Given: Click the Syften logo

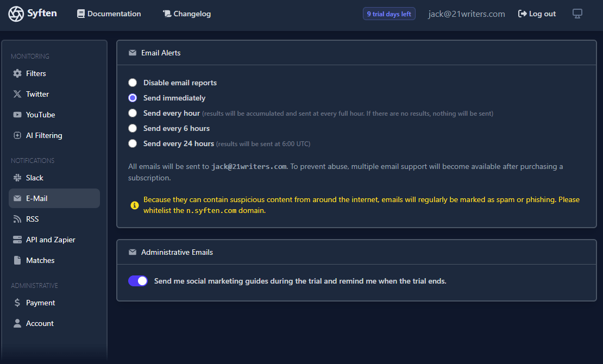Looking at the screenshot, I should point(33,14).
